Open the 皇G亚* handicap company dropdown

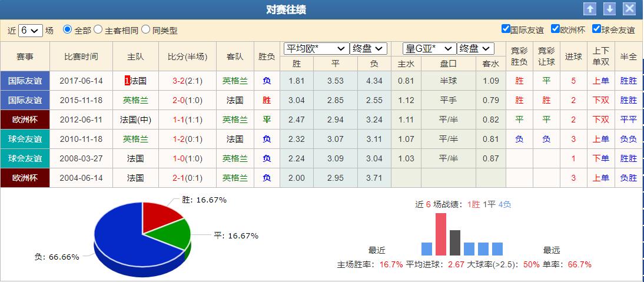pyautogui.click(x=430, y=49)
